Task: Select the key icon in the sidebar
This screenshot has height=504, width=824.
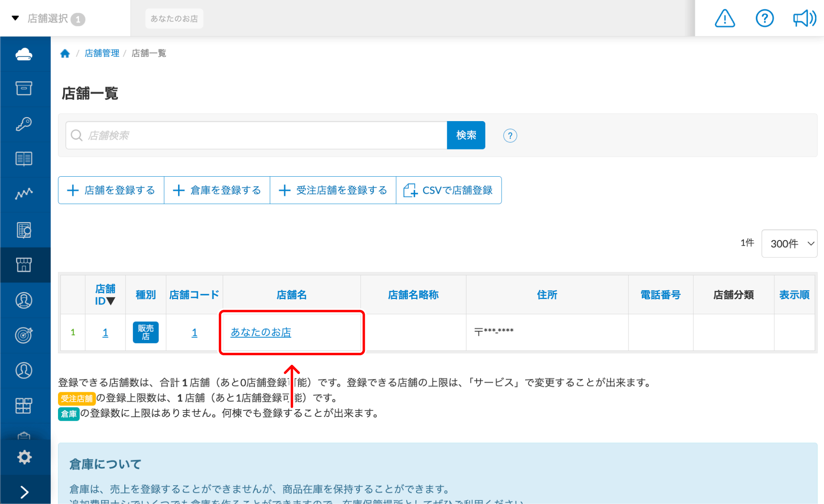Action: point(25,124)
